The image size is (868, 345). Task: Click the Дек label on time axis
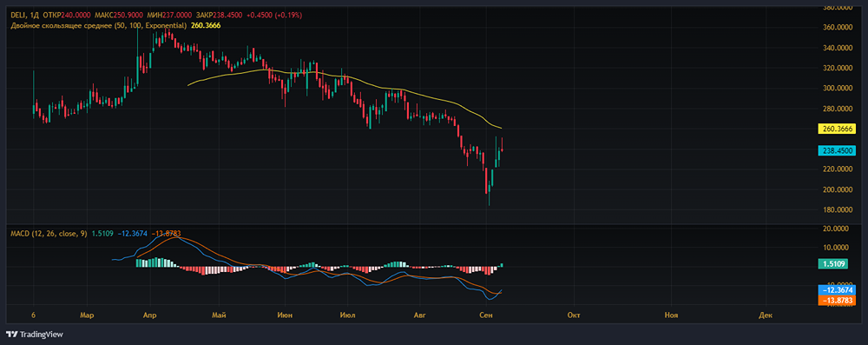(766, 315)
